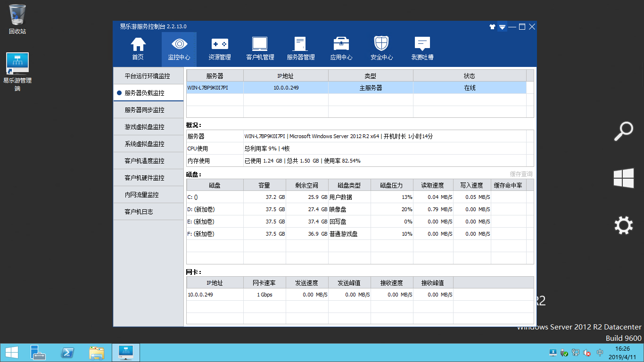Click the 读取速度 column header

tap(433, 185)
